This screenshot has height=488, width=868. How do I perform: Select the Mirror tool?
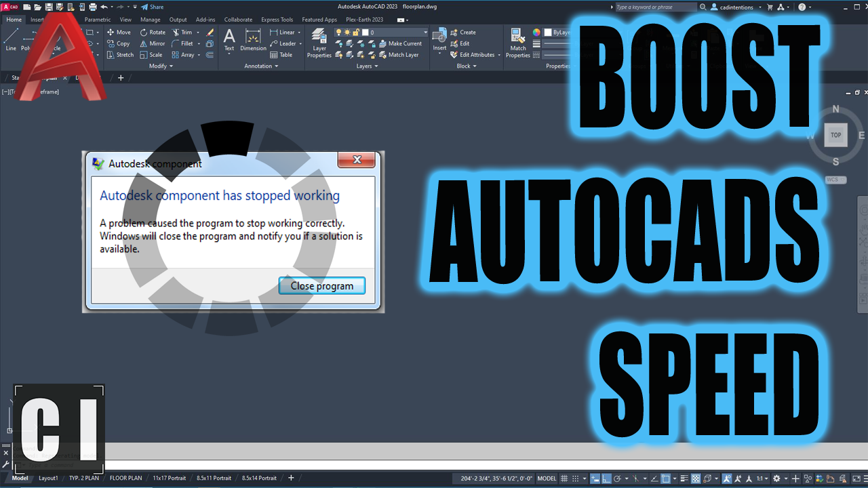click(152, 43)
